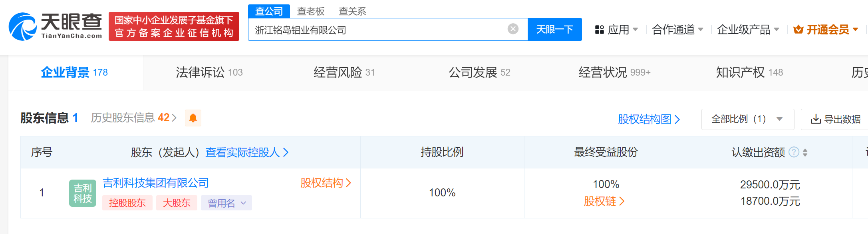Click the 导出数据 download icon

point(816,119)
